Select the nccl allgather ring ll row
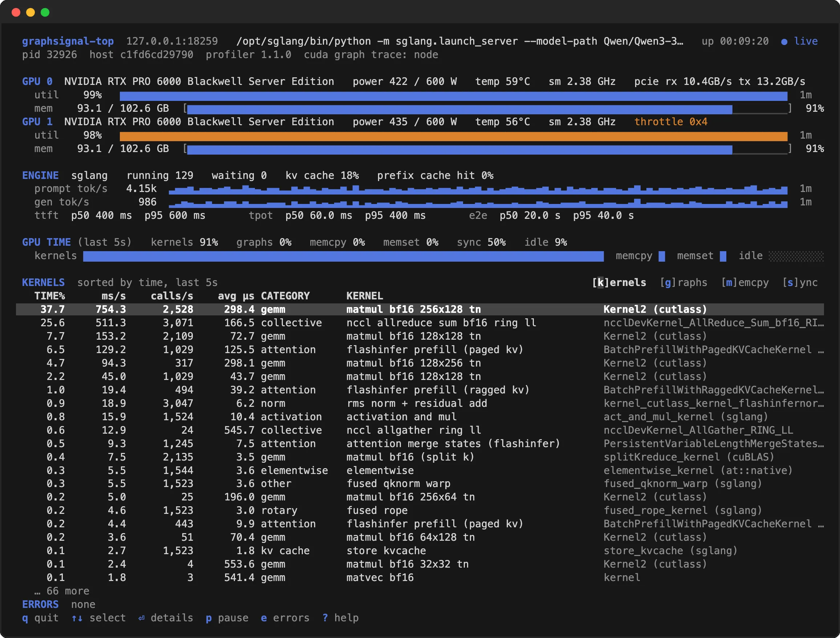Image resolution: width=840 pixels, height=638 pixels. pos(420,430)
